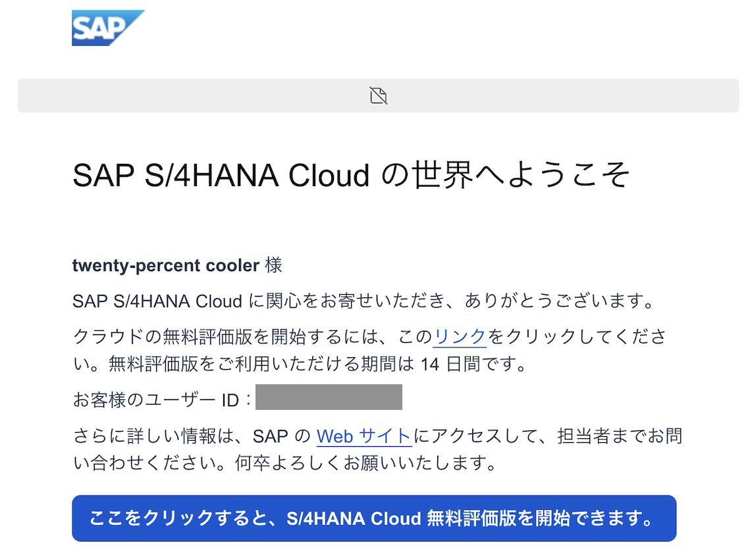Screen dimensions: 756x554
Task: Click the SAP logo at the top
Action: pyautogui.click(x=108, y=28)
